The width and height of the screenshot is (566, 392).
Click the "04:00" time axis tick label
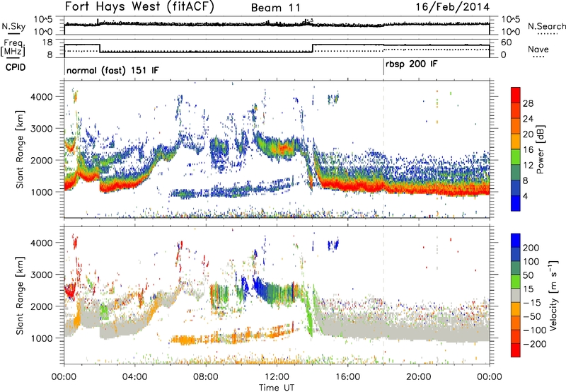click(x=134, y=377)
